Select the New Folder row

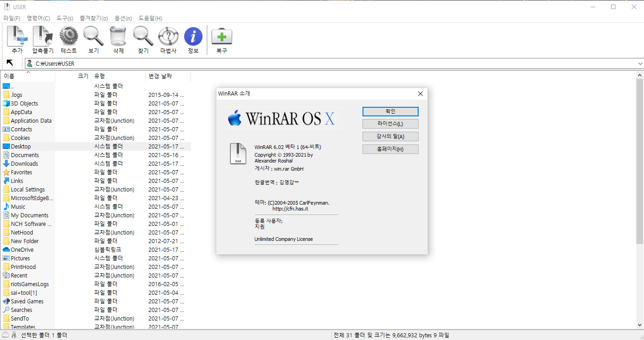click(x=95, y=241)
